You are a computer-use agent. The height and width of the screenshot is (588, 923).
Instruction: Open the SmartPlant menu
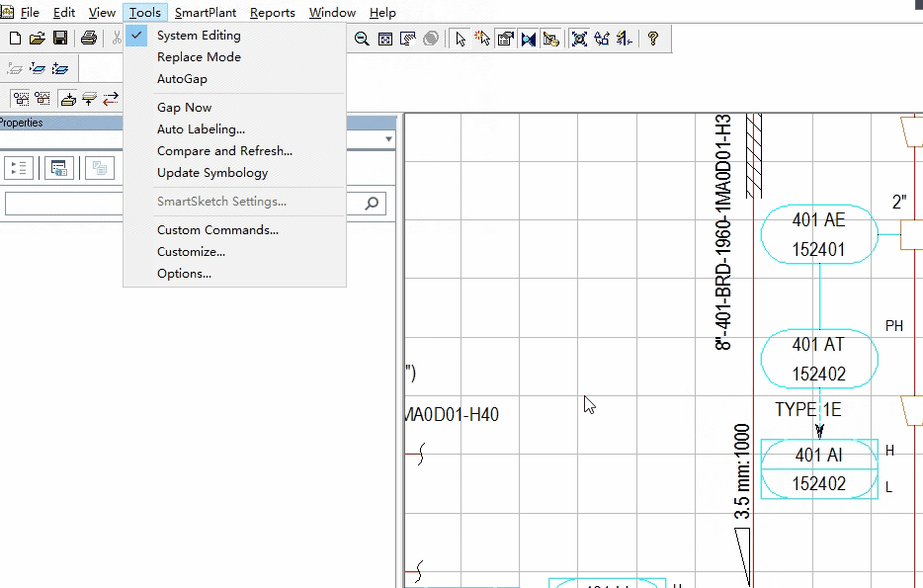click(206, 13)
